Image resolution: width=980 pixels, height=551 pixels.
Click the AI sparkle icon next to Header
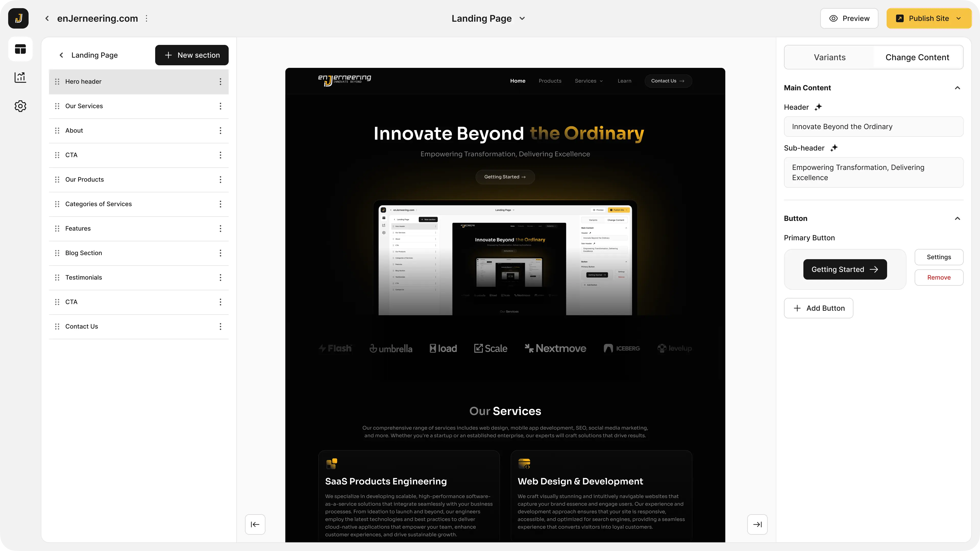(x=818, y=106)
